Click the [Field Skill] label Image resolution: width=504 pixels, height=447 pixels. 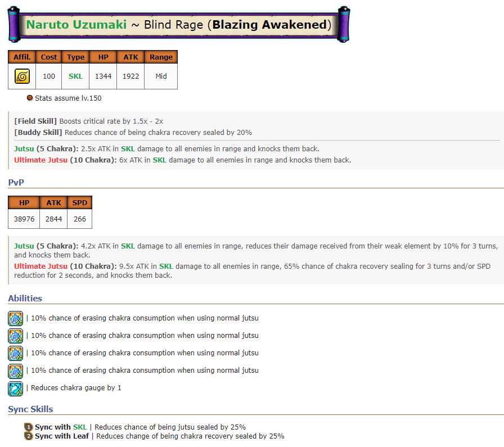pos(35,121)
